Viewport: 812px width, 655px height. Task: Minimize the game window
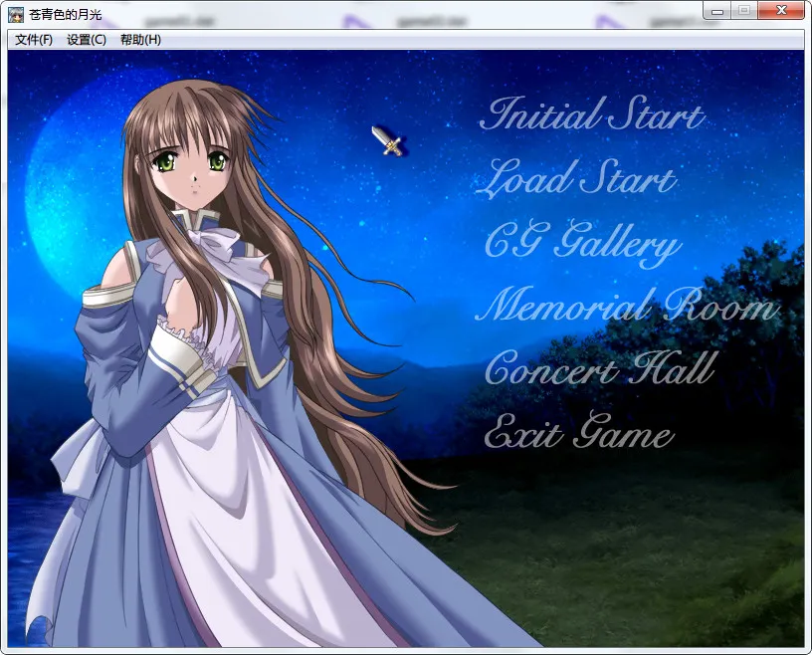[x=718, y=11]
